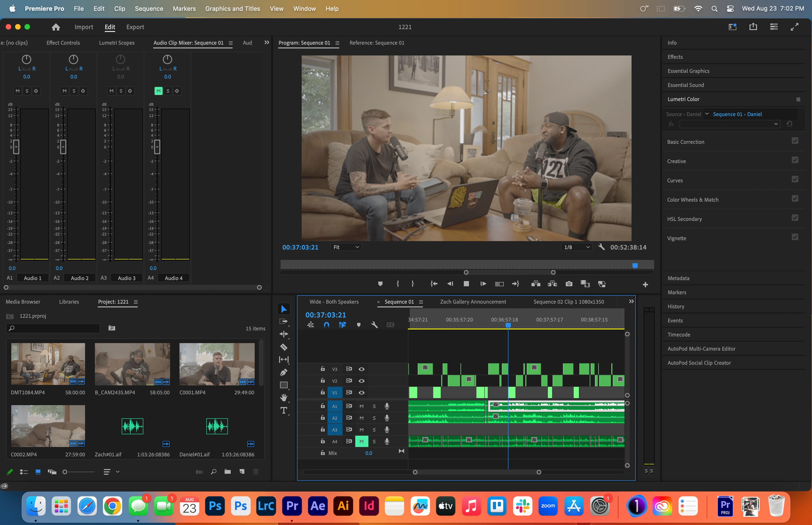Select the Pen tool in toolbar
812x525 pixels.
tap(284, 372)
